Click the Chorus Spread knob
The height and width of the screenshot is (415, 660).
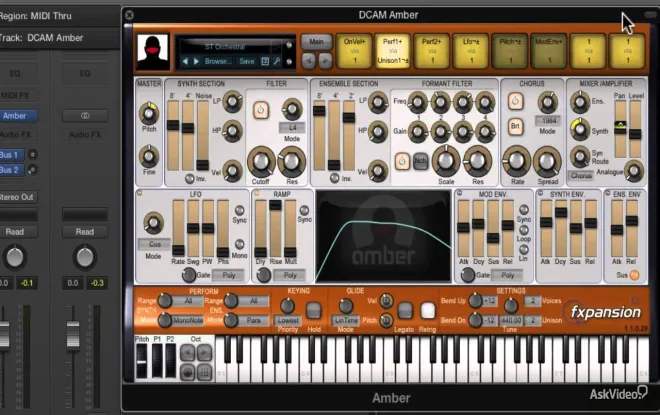[x=547, y=161]
